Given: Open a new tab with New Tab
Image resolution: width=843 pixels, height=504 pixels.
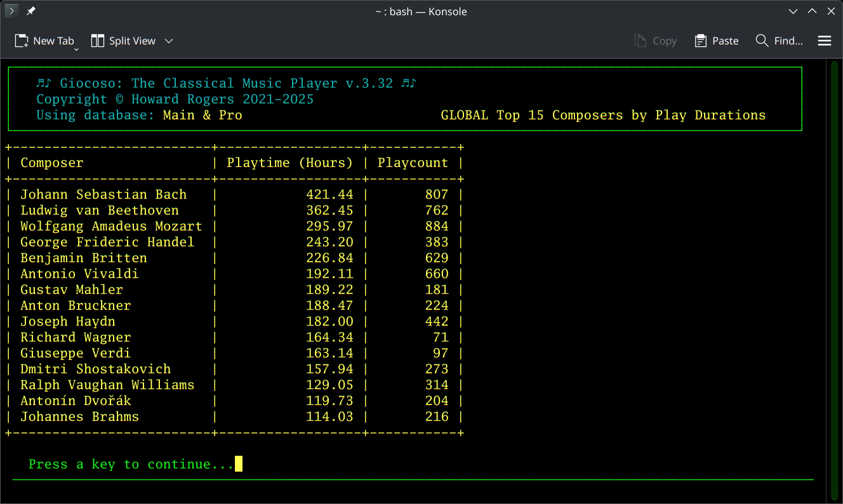Looking at the screenshot, I should click(x=44, y=41).
